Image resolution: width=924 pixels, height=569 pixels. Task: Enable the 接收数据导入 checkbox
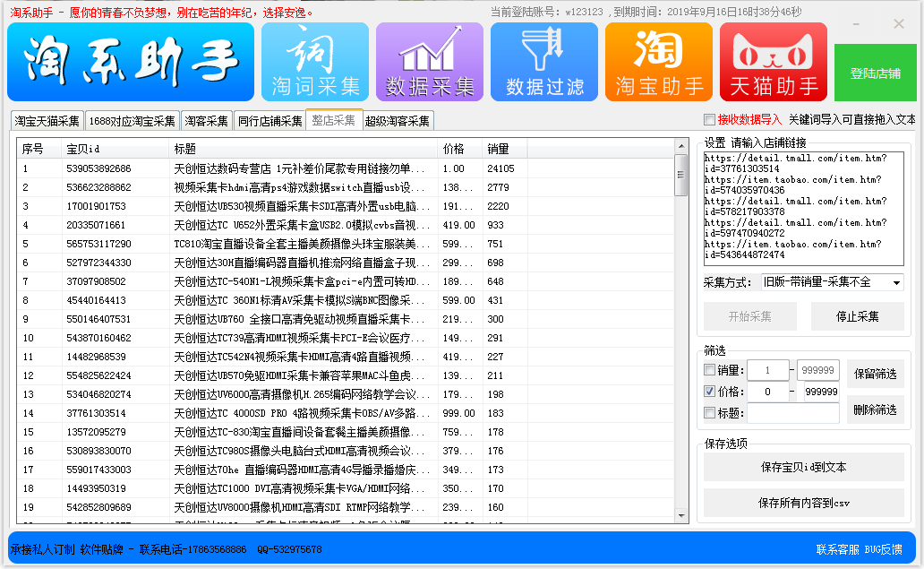pos(710,120)
